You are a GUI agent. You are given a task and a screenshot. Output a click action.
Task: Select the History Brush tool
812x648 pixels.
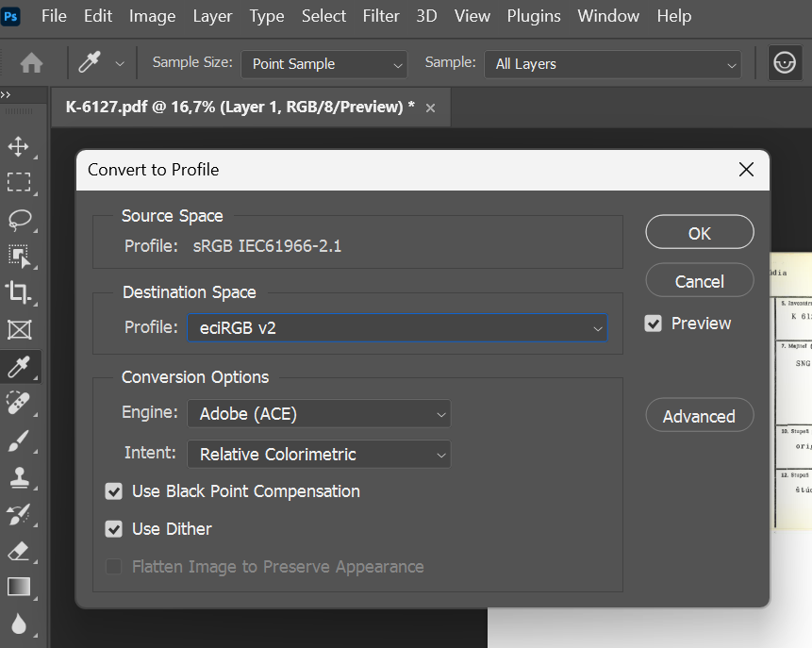[19, 514]
